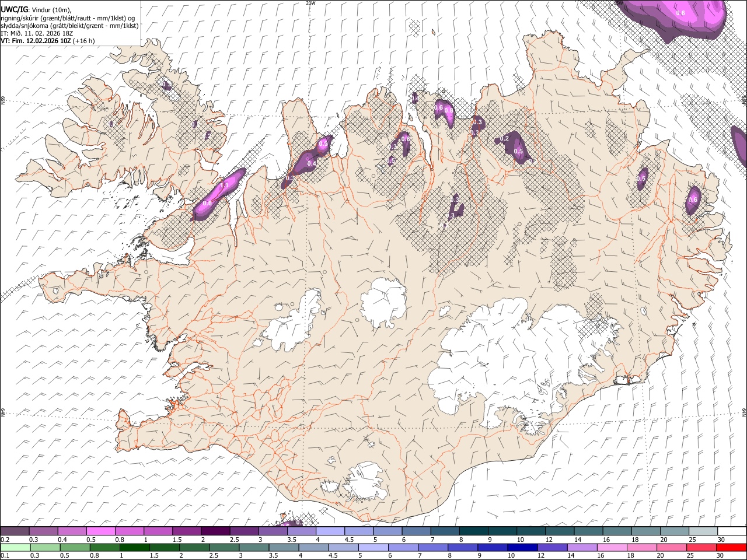Click the '1.1' precipitation value on the map
This screenshot has width=747, height=560.
[x=223, y=185]
